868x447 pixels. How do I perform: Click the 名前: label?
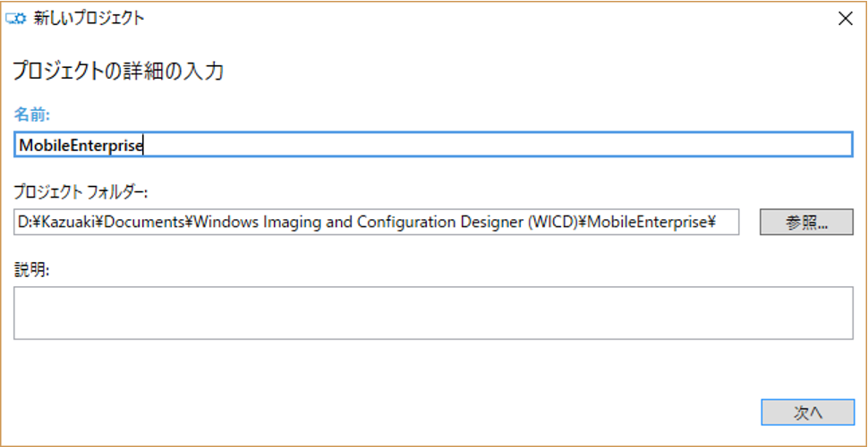(x=31, y=114)
